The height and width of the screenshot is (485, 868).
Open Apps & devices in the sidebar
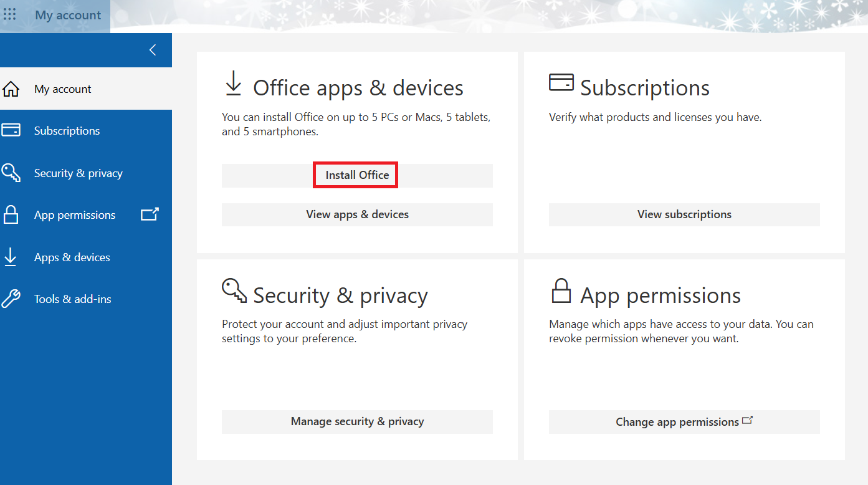86,257
